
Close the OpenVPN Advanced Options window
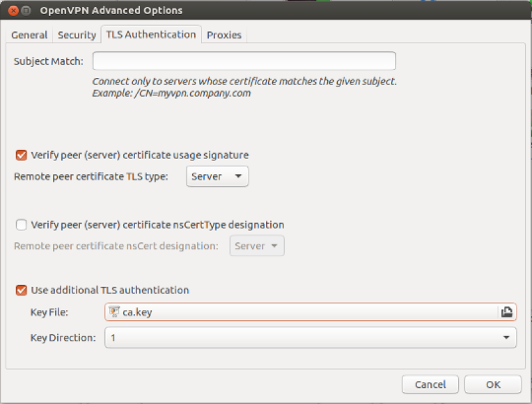tap(9, 11)
